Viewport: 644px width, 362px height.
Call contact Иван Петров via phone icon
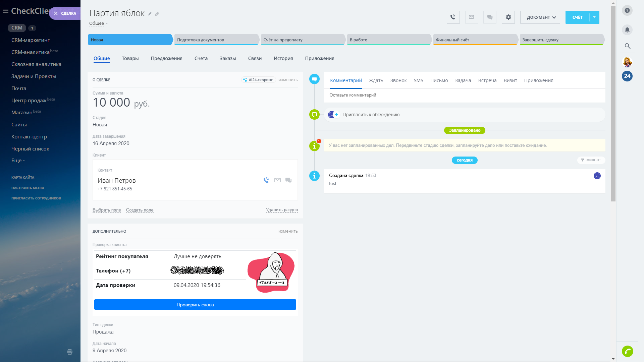pyautogui.click(x=266, y=180)
